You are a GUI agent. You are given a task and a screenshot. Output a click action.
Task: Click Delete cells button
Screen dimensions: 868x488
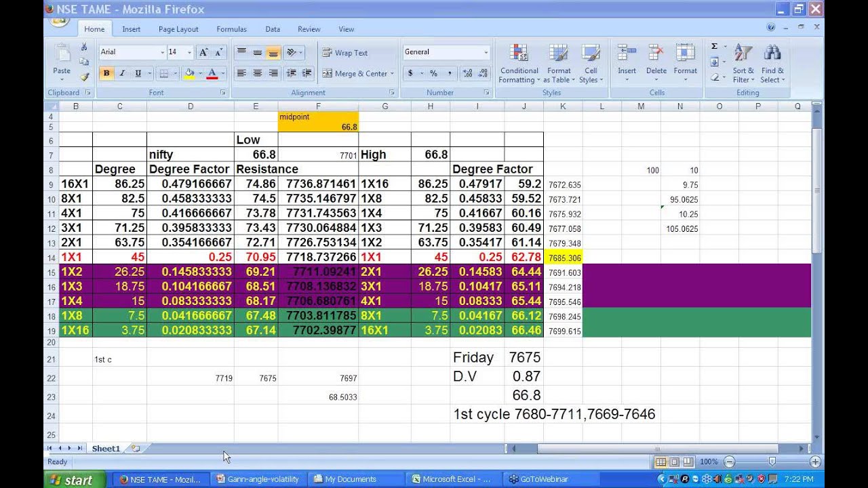coord(656,62)
